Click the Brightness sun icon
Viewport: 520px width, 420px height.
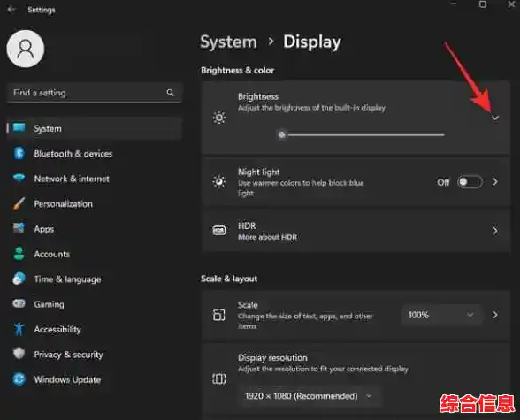(219, 118)
